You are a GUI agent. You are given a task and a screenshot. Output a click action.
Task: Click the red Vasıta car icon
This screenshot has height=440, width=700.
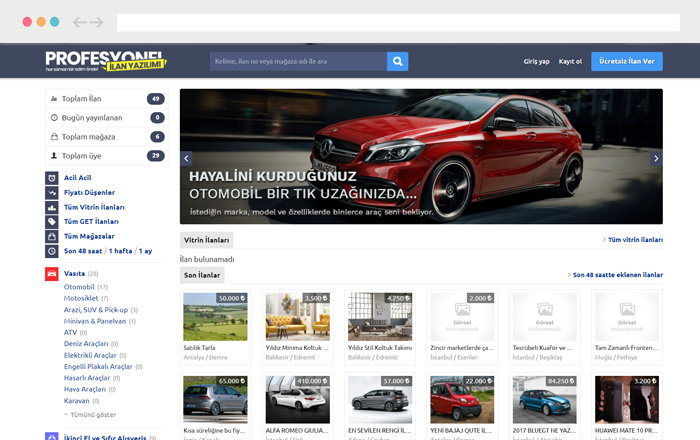pyautogui.click(x=52, y=274)
